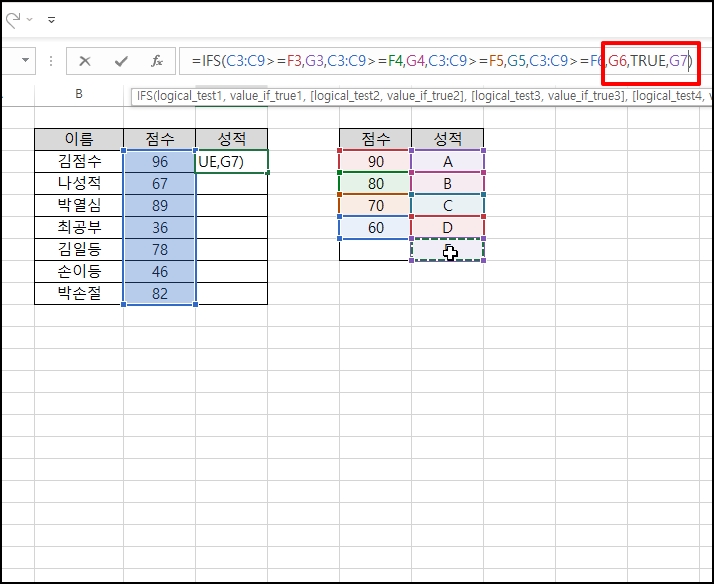Click inside the formula bar text
This screenshot has height=584, width=714.
tap(440, 61)
